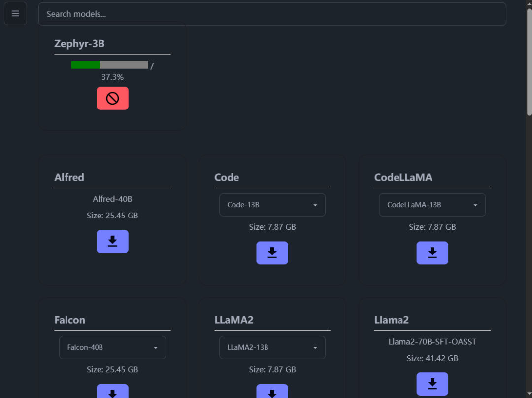Open the CodeLLaMA-13B version dropdown
This screenshot has height=398, width=532.
[x=432, y=205]
